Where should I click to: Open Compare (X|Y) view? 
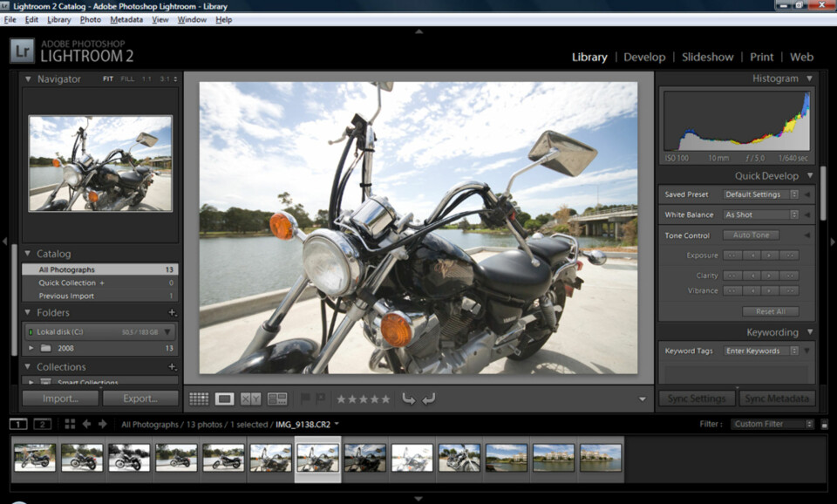250,398
